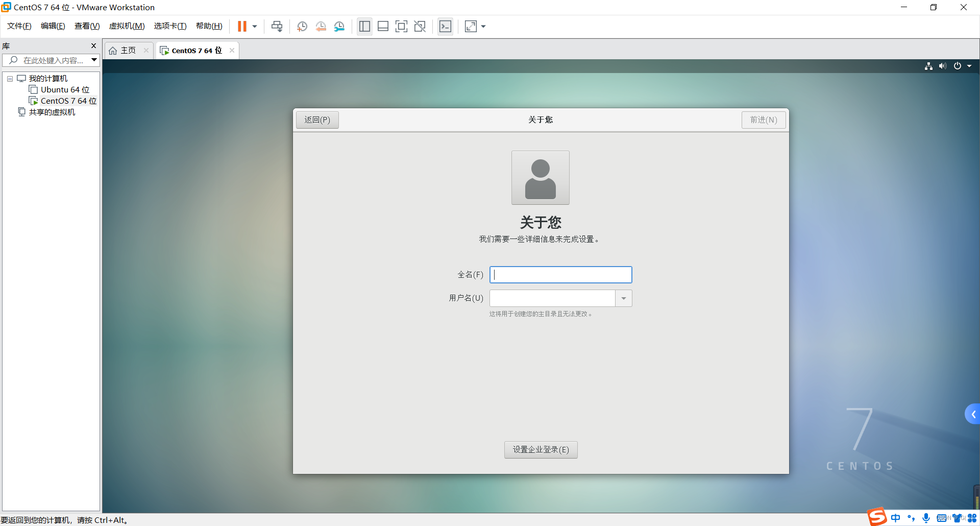Open the snapshot manager wrench icon
This screenshot has width=980, height=526.
pyautogui.click(x=339, y=27)
